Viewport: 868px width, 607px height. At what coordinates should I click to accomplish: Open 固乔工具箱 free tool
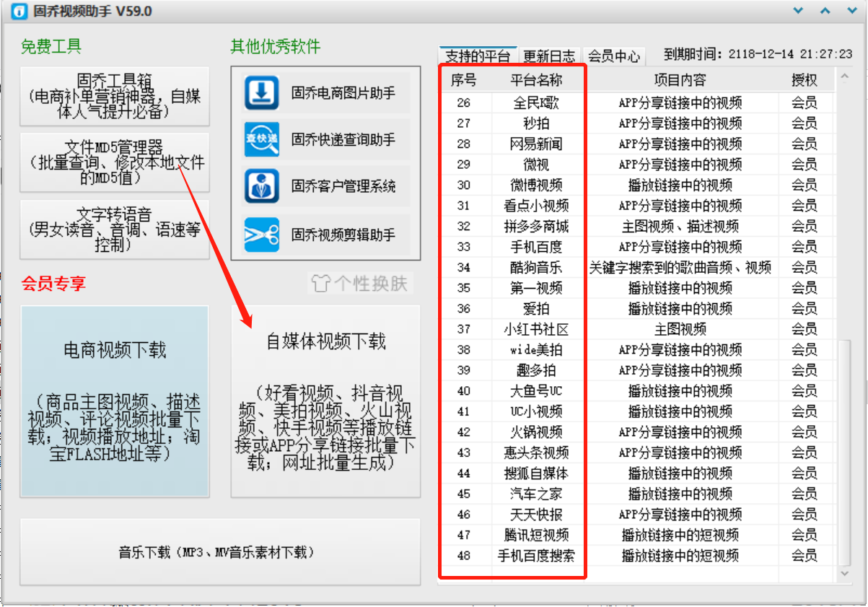pos(115,96)
